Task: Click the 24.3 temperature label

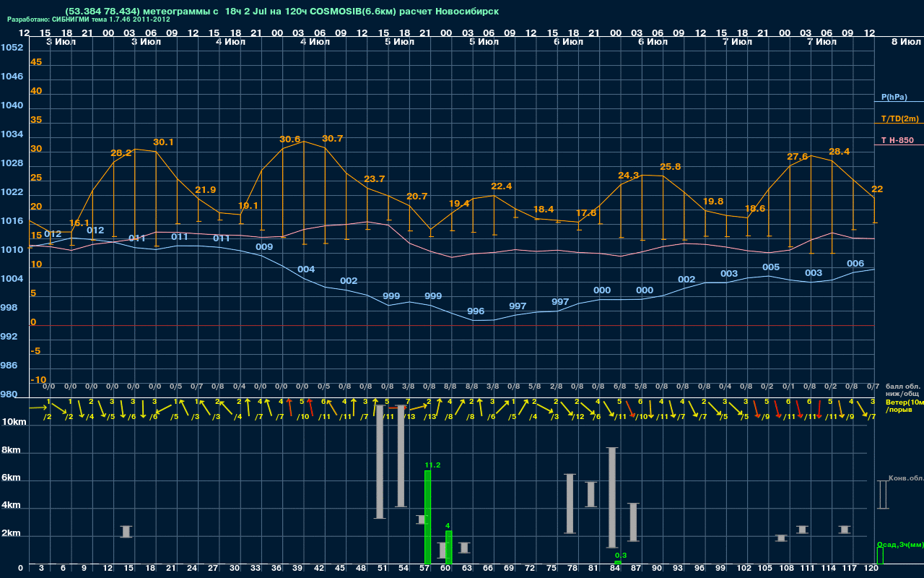Action: click(x=628, y=176)
